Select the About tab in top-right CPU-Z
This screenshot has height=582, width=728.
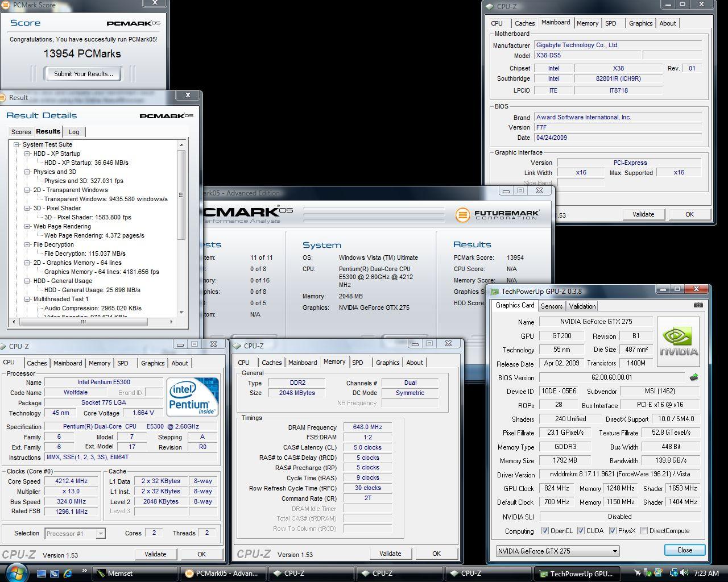tap(668, 23)
